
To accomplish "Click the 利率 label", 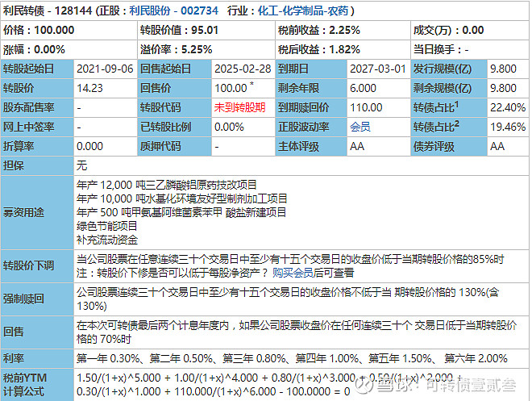I will point(13,358).
